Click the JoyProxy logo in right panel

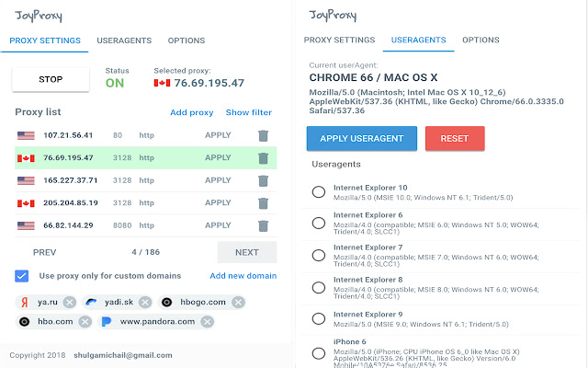pos(333,16)
